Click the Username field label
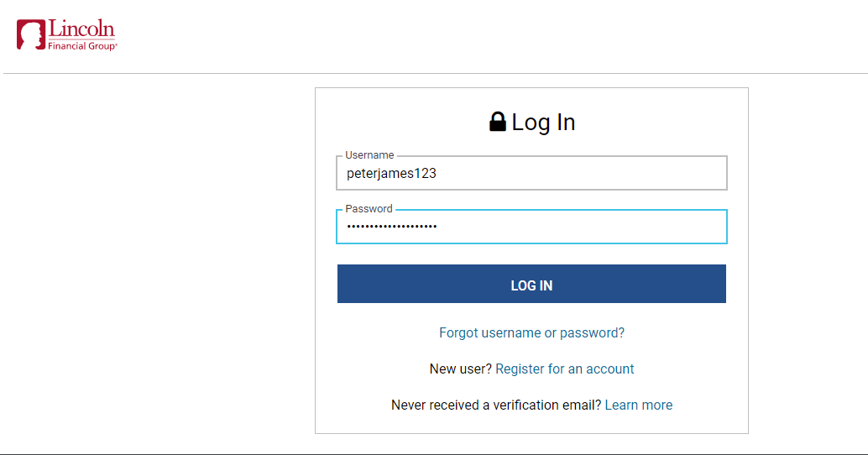868x455 pixels. point(369,155)
